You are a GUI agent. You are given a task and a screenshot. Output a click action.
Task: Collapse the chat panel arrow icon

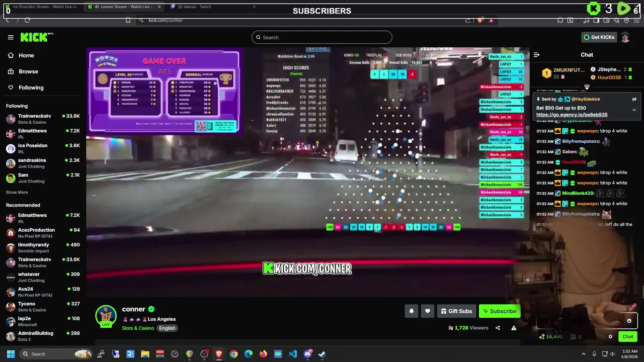point(536,55)
